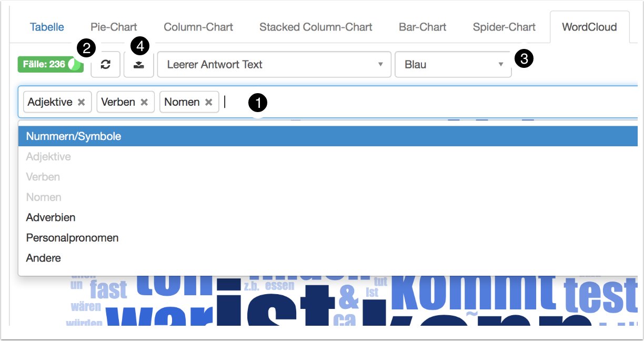The width and height of the screenshot is (644, 341).
Task: Select Nummern/Symbole from the list
Action: 74,136
